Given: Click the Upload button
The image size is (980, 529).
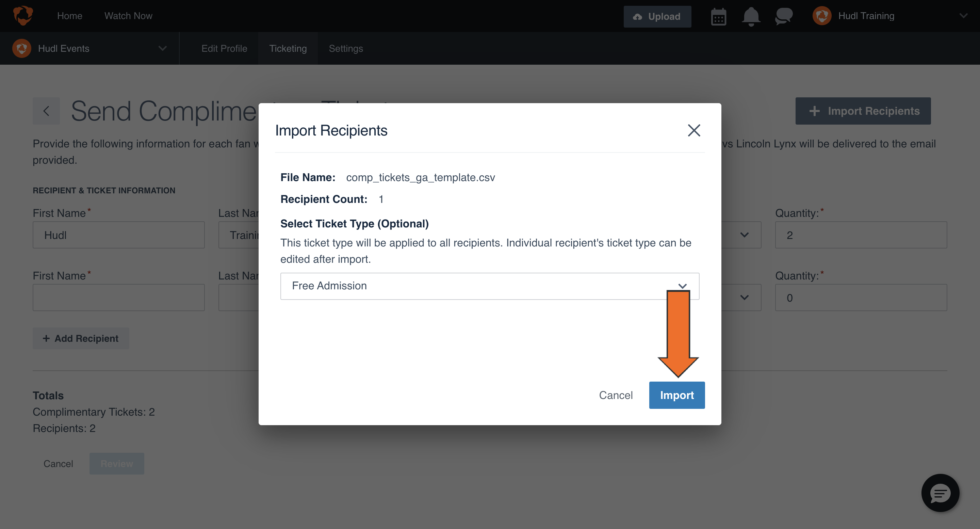Looking at the screenshot, I should tap(657, 16).
